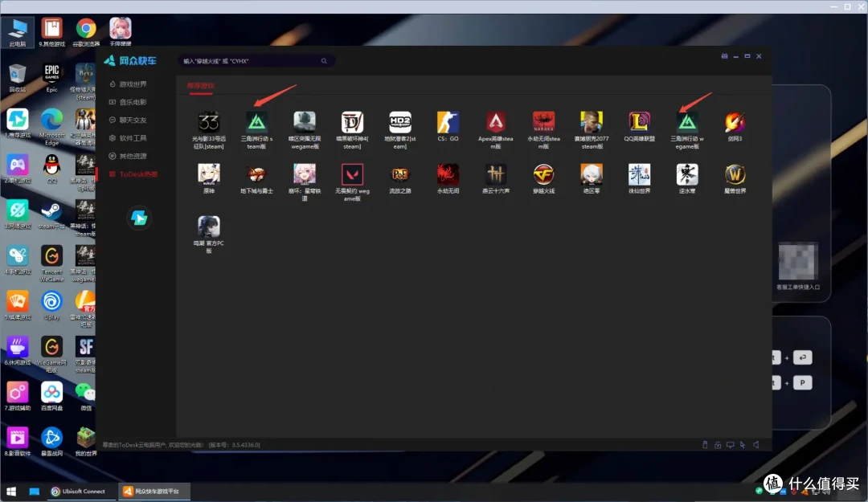868x502 pixels.
Task: Open 暗区突围无限 wegame版 icon
Action: click(305, 122)
